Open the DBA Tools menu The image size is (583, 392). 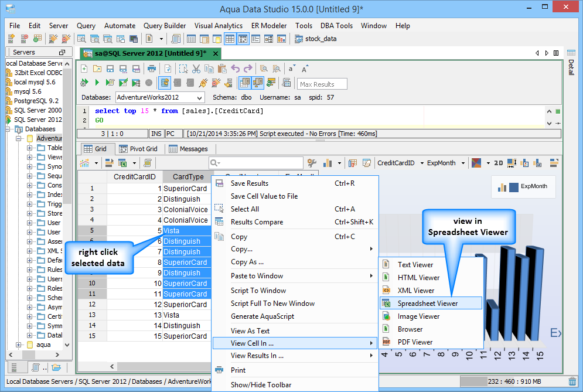click(336, 26)
